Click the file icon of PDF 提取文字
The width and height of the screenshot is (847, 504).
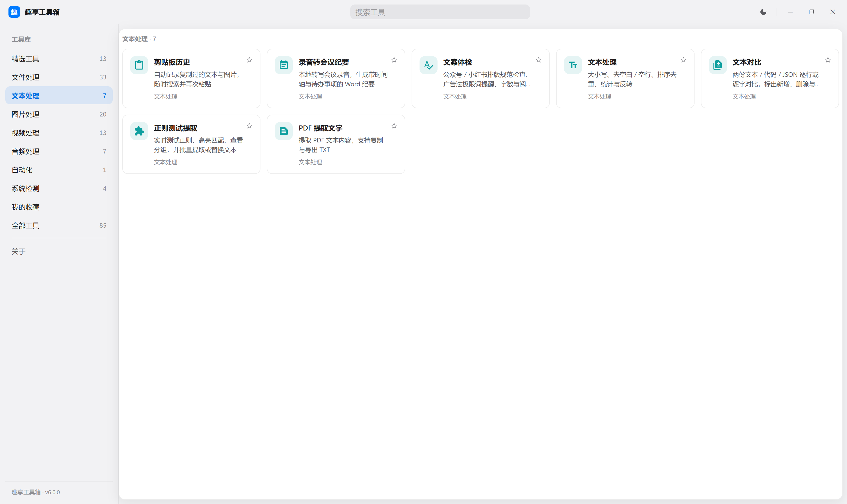pos(283,131)
